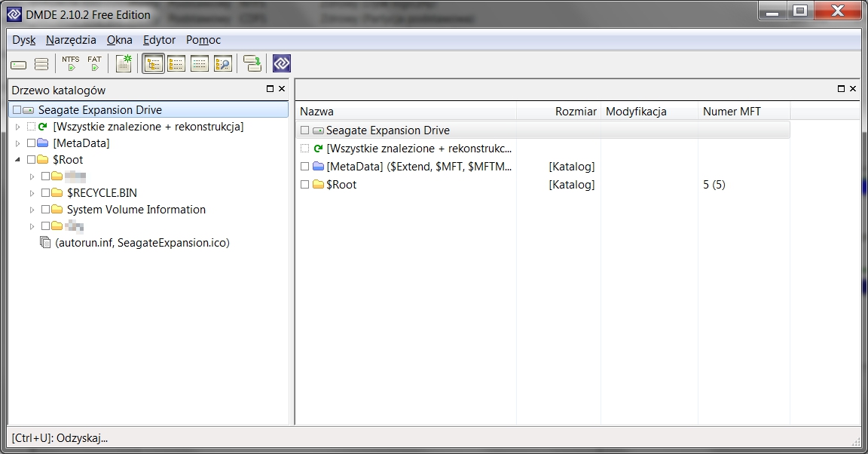
Task: Maximize the right file list panel
Action: point(842,89)
